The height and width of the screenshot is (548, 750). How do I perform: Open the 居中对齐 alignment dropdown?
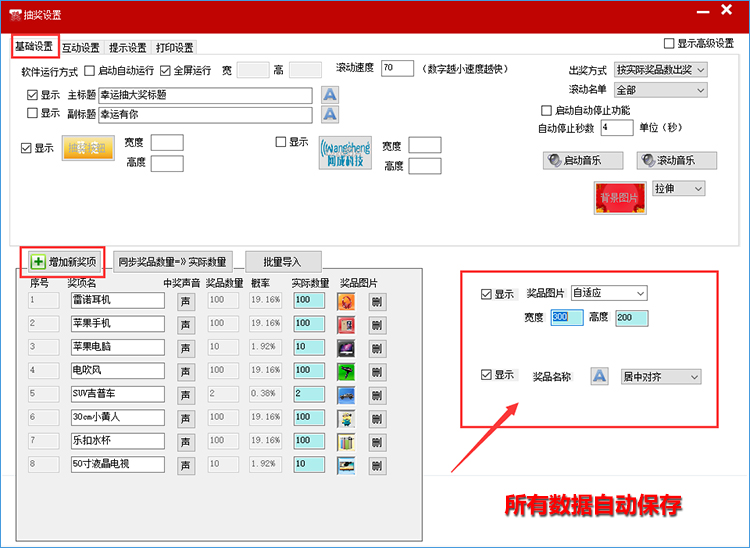tap(660, 377)
